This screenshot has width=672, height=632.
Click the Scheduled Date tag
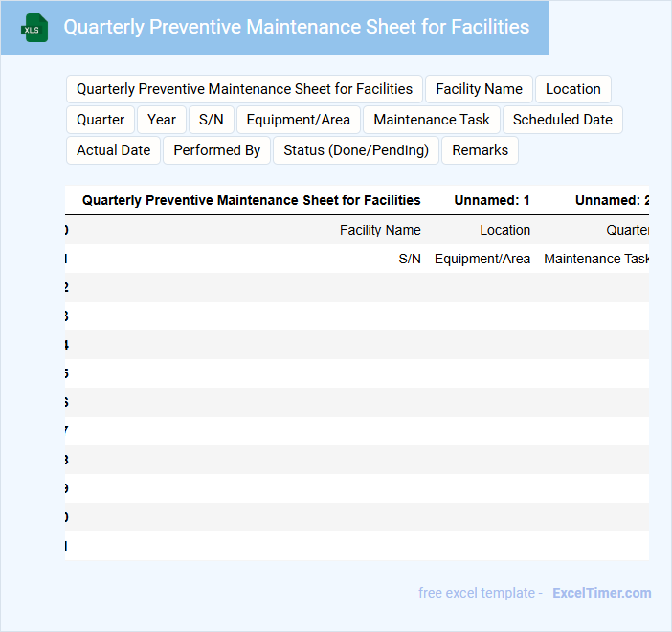(x=562, y=120)
